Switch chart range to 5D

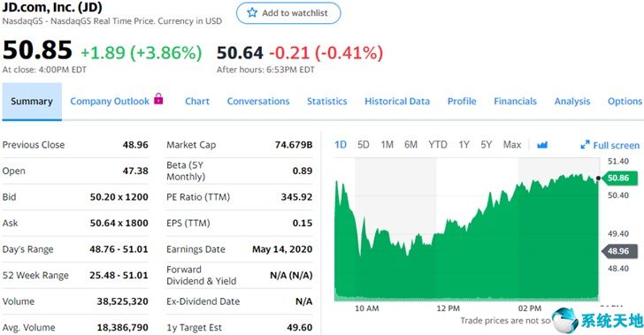click(x=363, y=144)
